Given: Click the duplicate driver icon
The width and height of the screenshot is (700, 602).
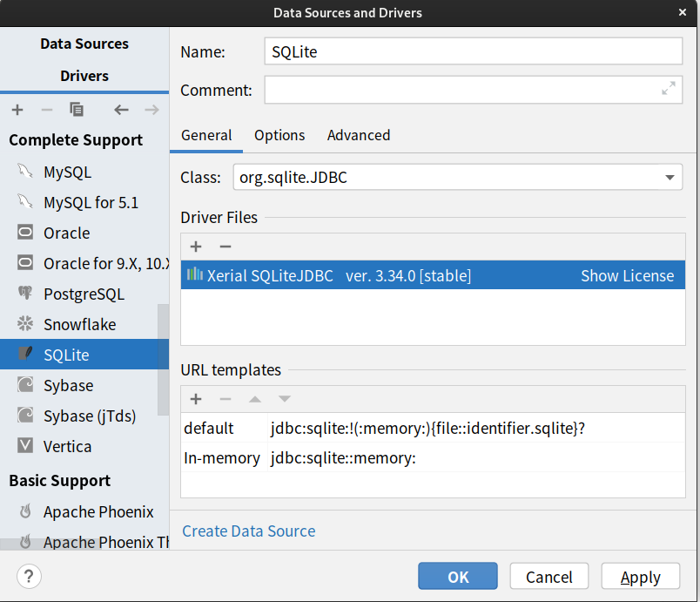Looking at the screenshot, I should [x=77, y=110].
